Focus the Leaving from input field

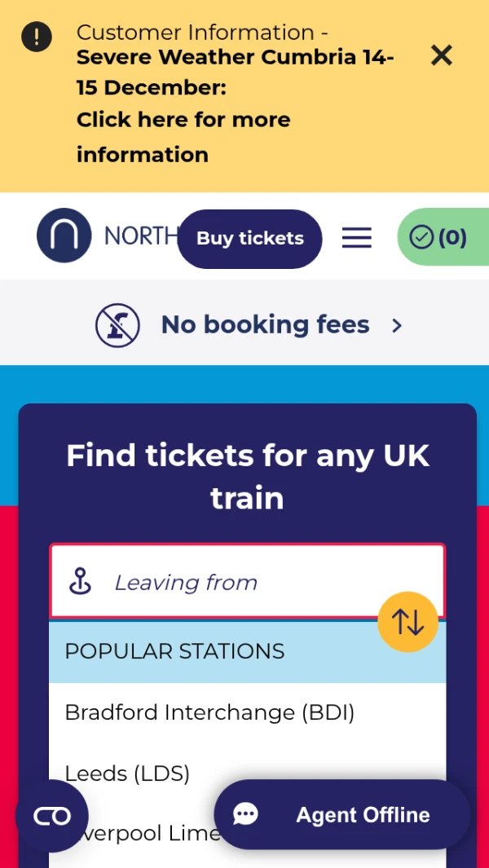[244, 582]
